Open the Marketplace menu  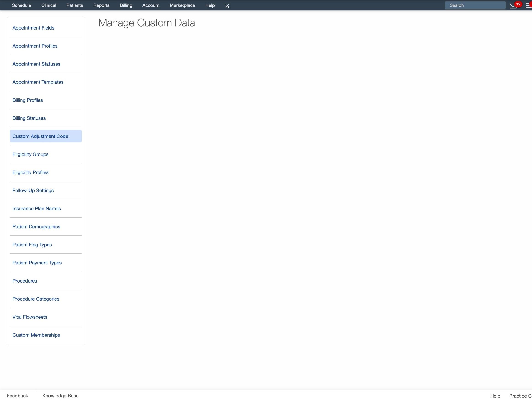[x=182, y=5]
